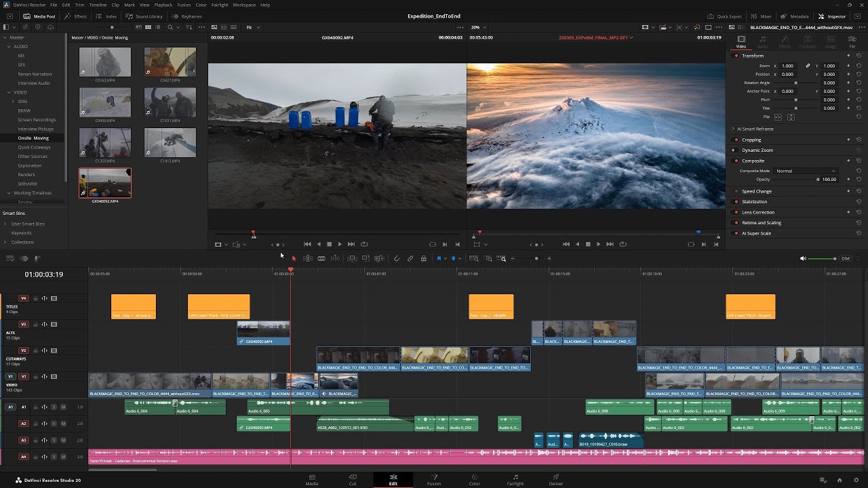Activate the Blade Edit mode

tap(322, 258)
